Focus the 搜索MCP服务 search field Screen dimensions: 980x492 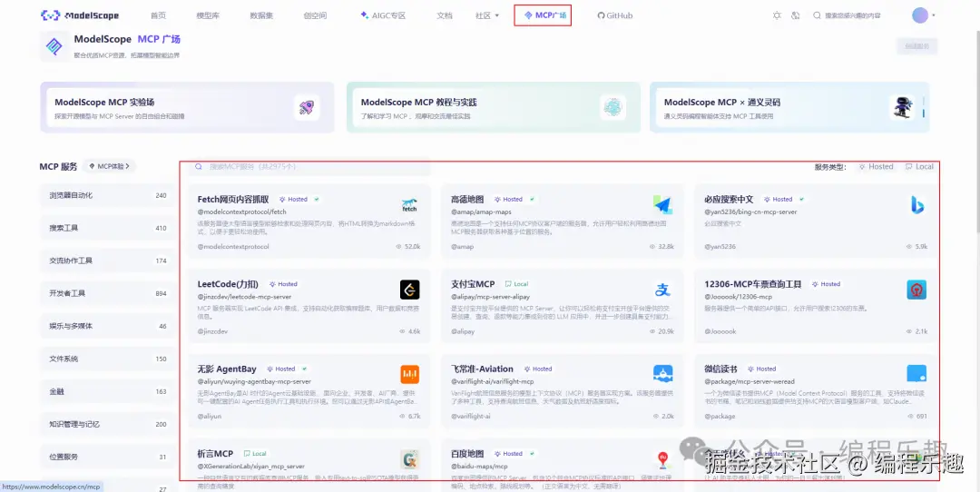click(311, 167)
